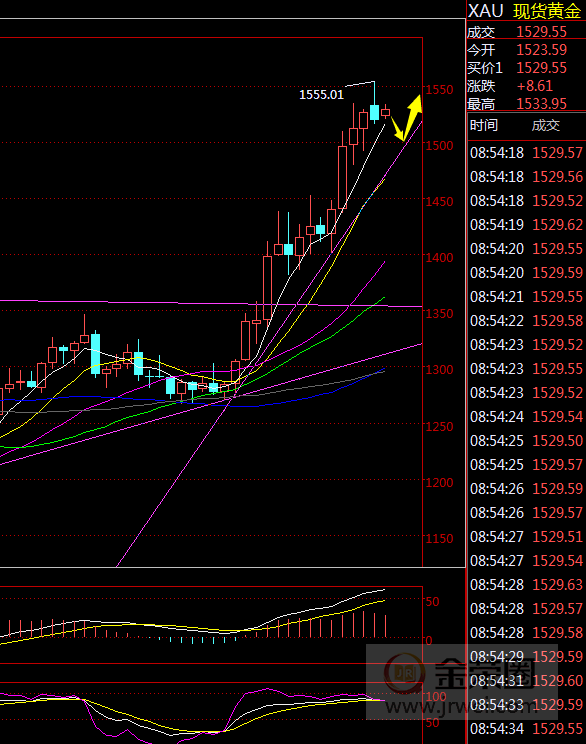Select the 08:54:26 tick priced 1529.59
Viewport: 586px width, 744px height.
pos(526,489)
